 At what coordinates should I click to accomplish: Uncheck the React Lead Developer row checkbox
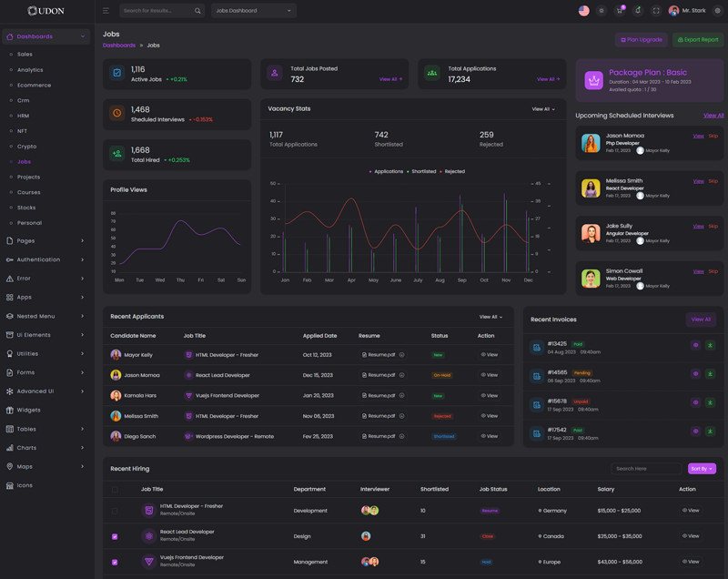115,536
